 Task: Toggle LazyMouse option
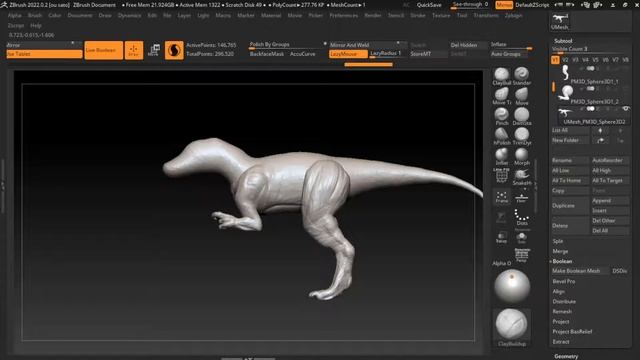(348, 54)
